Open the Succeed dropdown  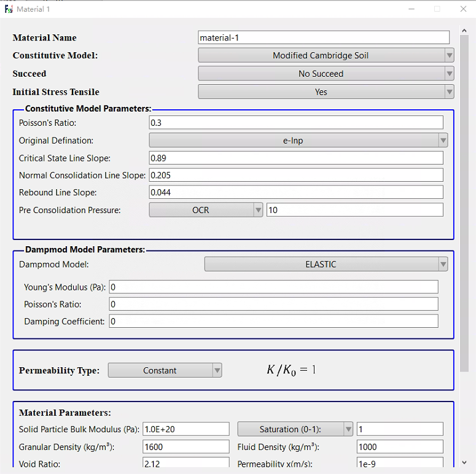(326, 74)
